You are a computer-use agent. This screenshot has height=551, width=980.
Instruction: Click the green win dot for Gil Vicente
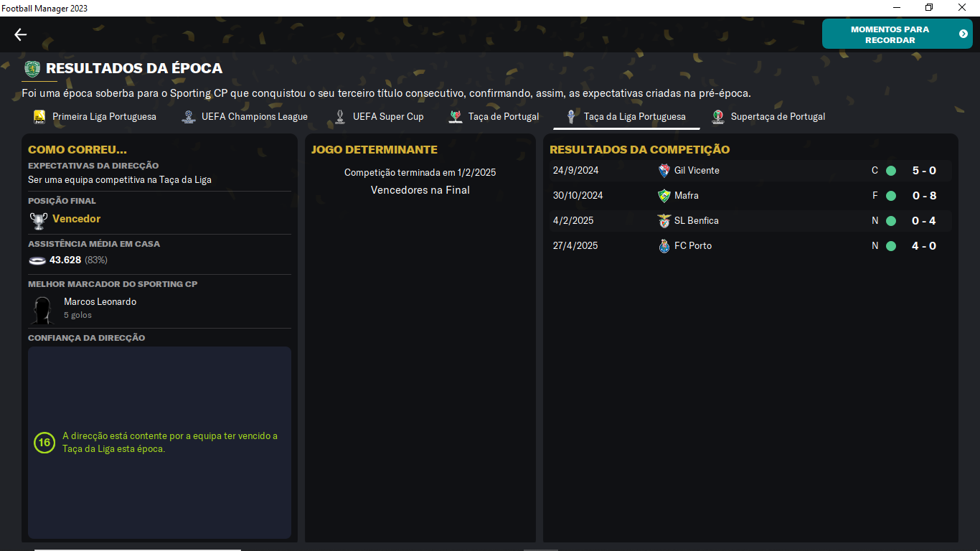tap(891, 171)
